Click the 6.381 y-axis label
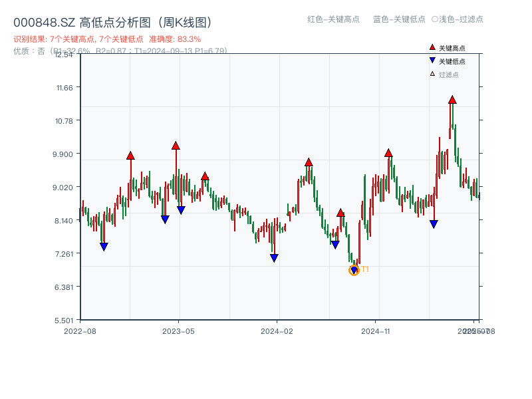Viewport: 532px width, 399px height. [64, 287]
